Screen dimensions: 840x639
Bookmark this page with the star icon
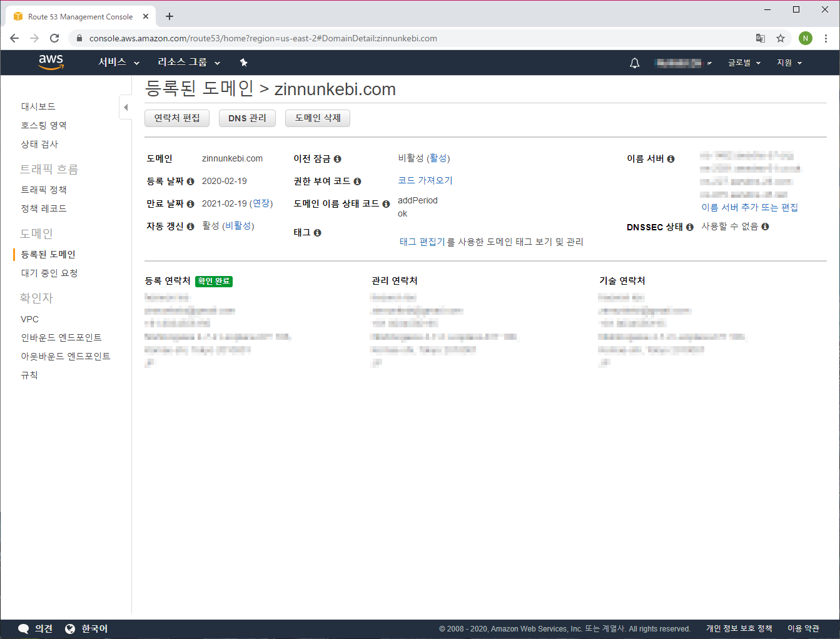tap(781, 38)
